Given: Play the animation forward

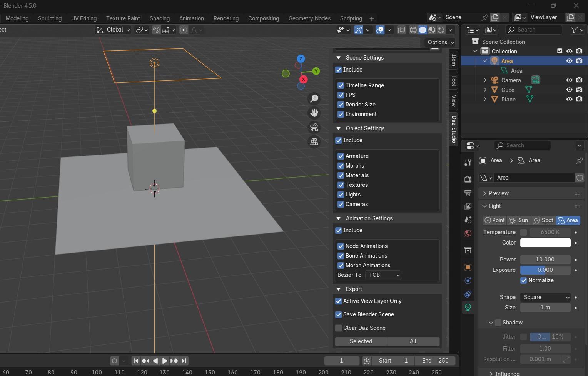Looking at the screenshot, I should coord(165,361).
